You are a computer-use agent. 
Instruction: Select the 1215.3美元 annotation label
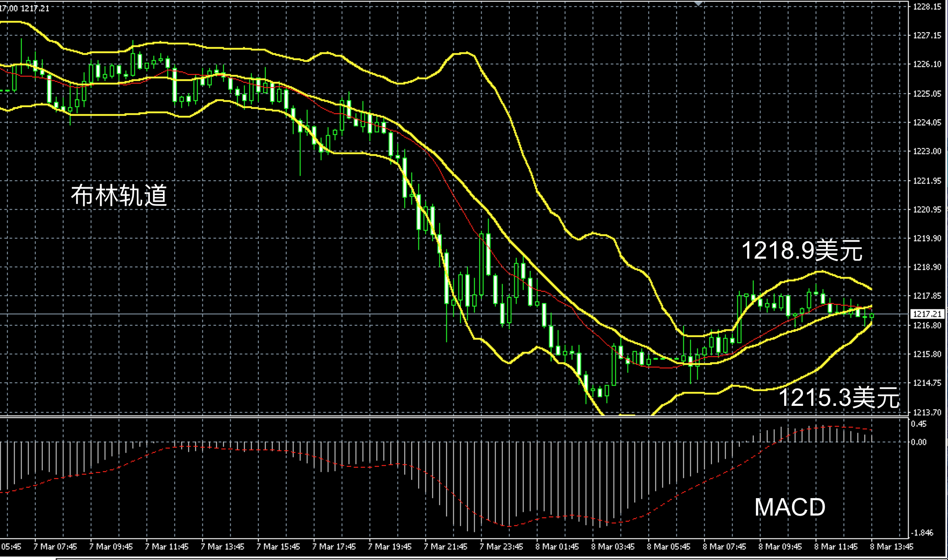[839, 398]
